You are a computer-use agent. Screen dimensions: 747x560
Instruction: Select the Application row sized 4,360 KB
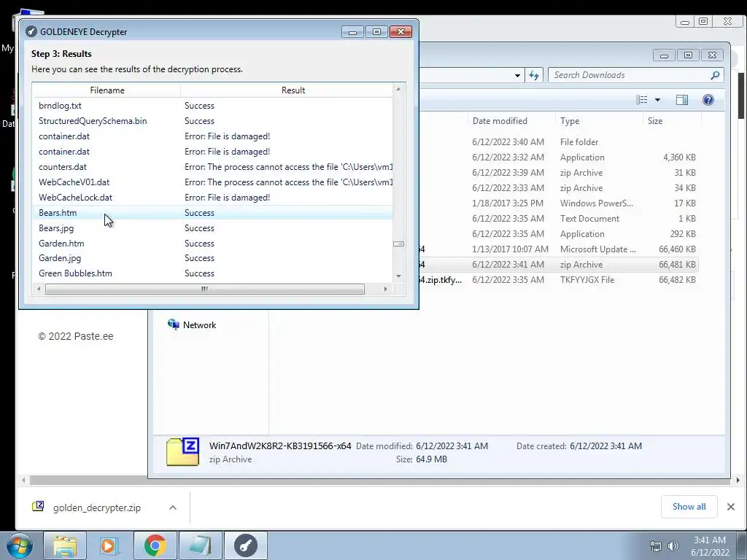point(558,157)
